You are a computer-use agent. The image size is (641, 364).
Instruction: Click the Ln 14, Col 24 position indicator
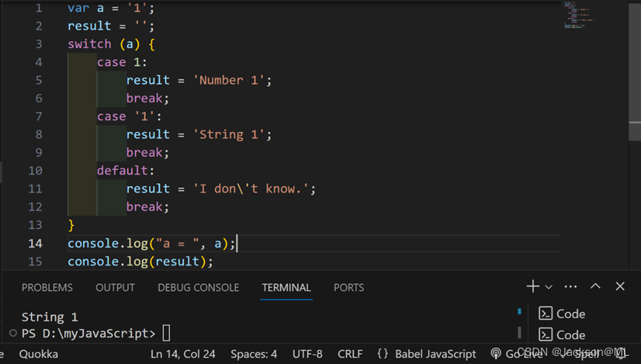point(183,354)
